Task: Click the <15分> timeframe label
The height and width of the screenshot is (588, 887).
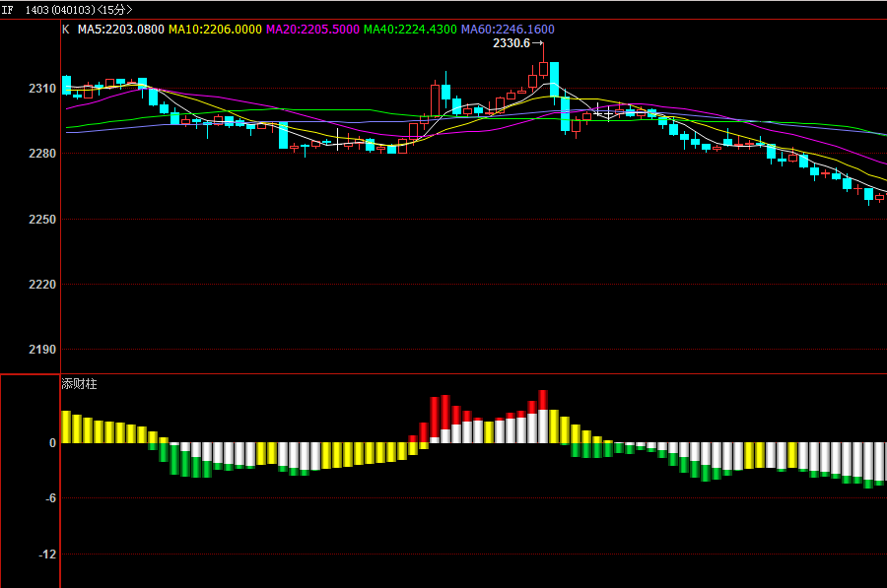Action: click(x=115, y=10)
